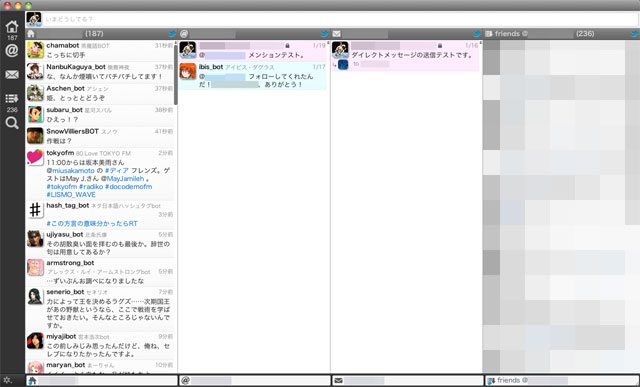
Task: Click the lock icon on the direct message
Action: click(x=440, y=46)
